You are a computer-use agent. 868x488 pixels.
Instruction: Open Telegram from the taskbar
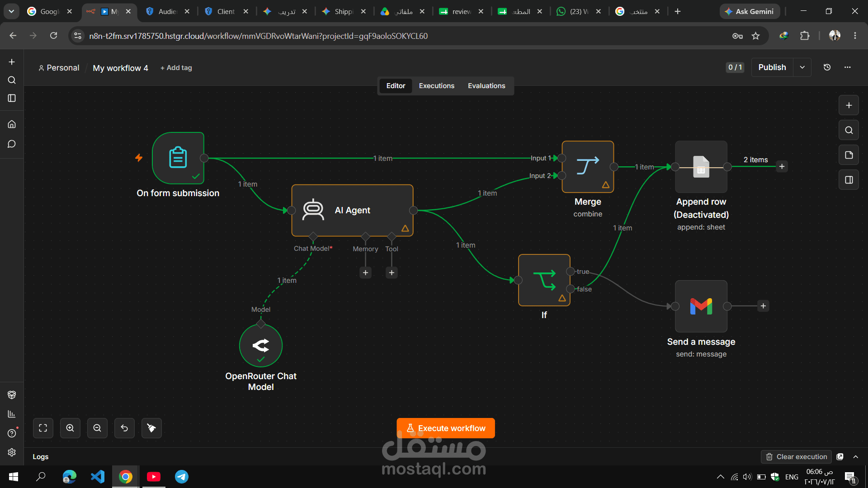(181, 477)
